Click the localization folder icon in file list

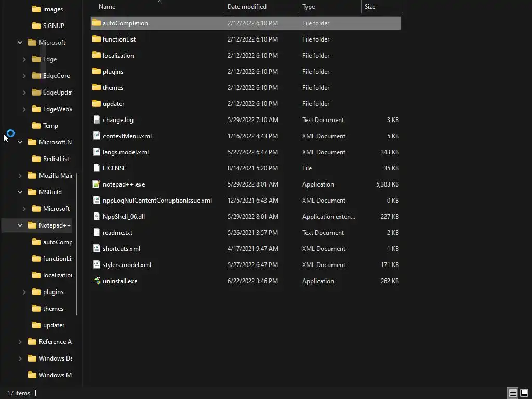[96, 55]
